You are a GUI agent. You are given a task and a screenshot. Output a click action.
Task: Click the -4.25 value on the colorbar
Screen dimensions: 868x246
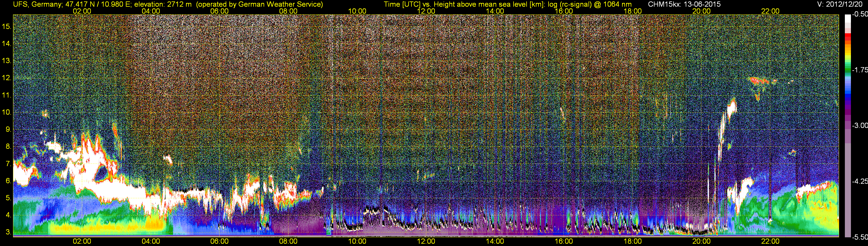click(x=860, y=181)
